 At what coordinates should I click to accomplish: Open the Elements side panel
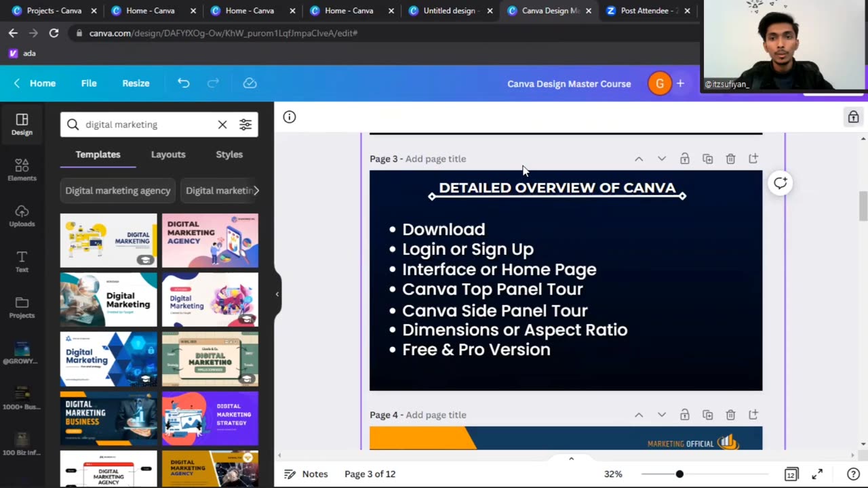[22, 170]
